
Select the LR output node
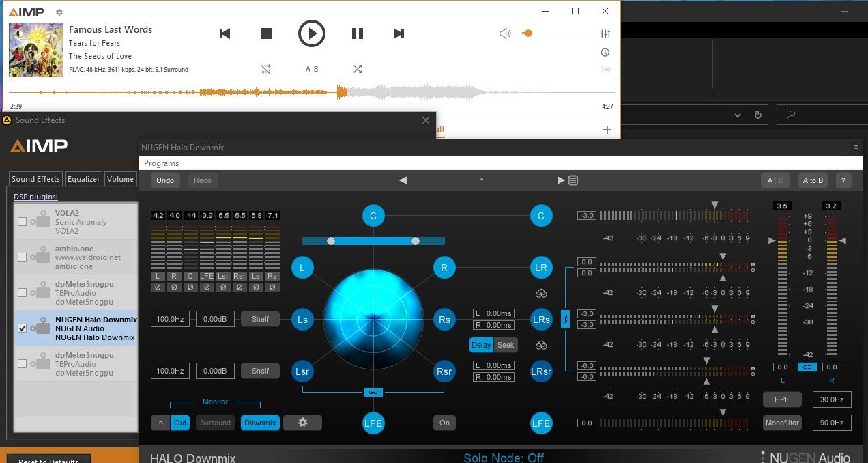(x=541, y=268)
